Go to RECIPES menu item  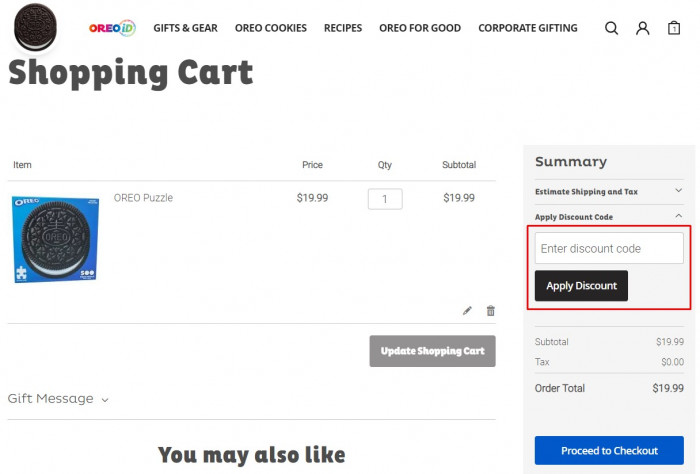pos(343,28)
